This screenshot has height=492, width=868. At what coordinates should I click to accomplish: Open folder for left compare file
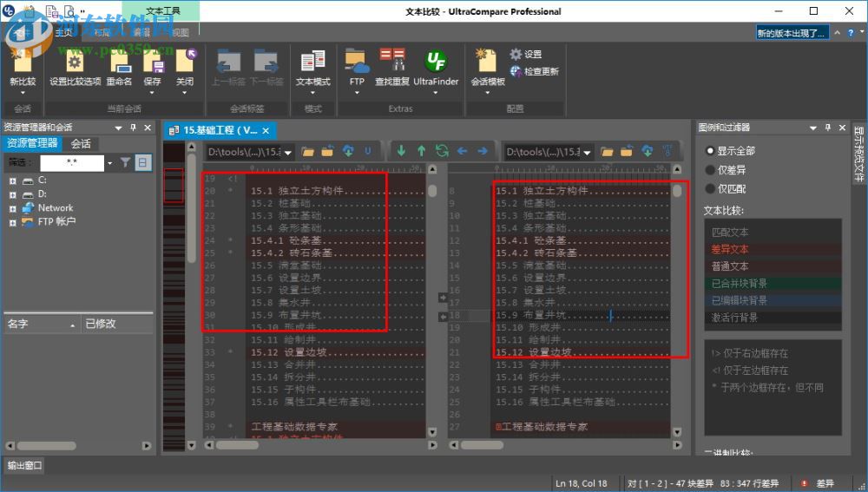308,151
